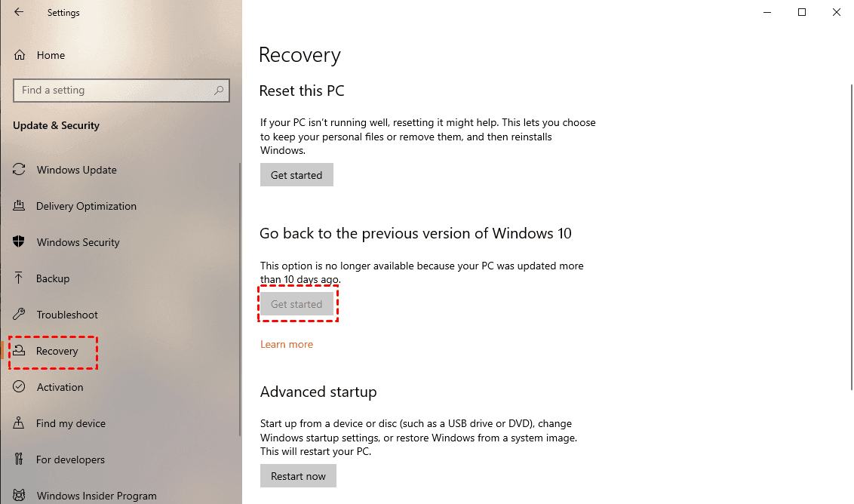The image size is (854, 504).
Task: Click the For developers icon
Action: click(x=20, y=459)
